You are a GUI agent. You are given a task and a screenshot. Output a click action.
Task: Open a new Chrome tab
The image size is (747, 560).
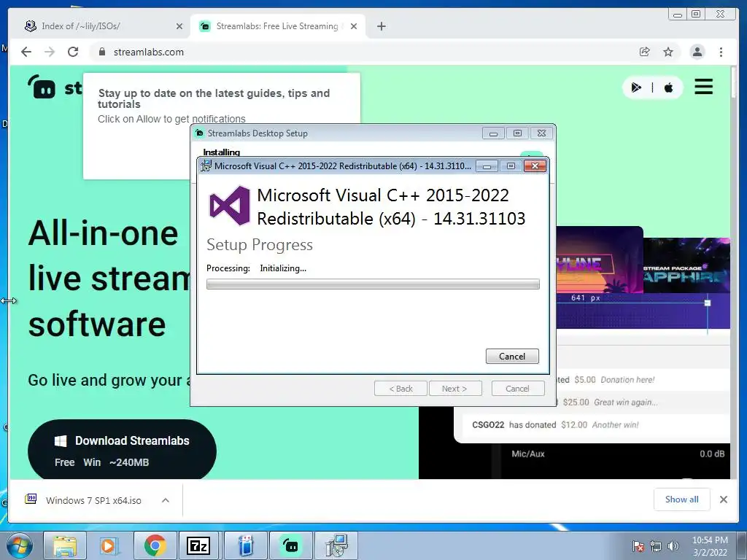(381, 26)
